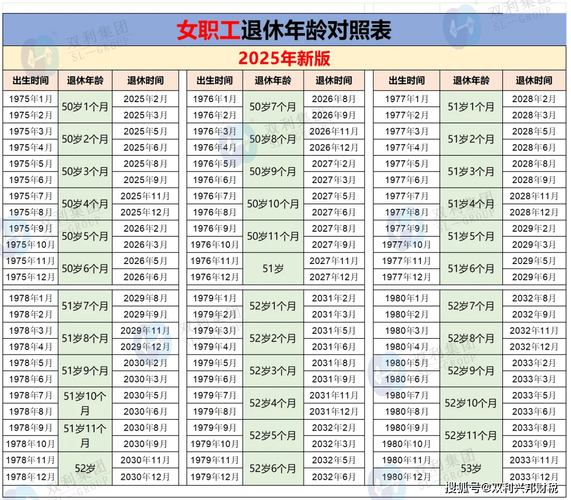Select the 50岁11个月 cell
The height and width of the screenshot is (500, 571).
[273, 236]
